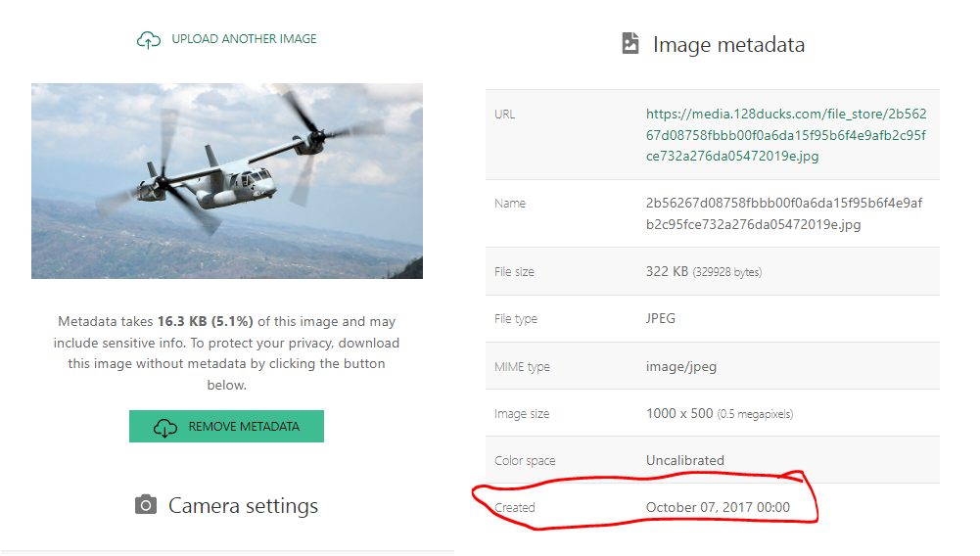The height and width of the screenshot is (556, 980).
Task: Select the Color space label
Action: (525, 461)
